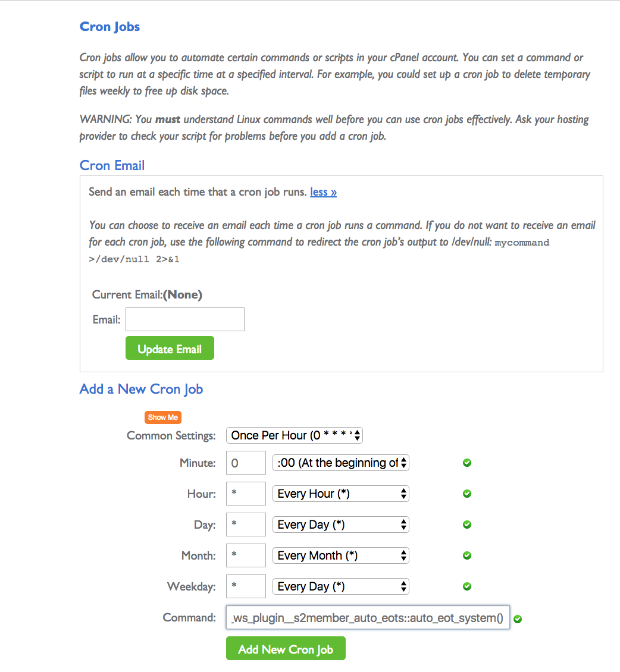Click the Add New Cron Job button

[286, 648]
